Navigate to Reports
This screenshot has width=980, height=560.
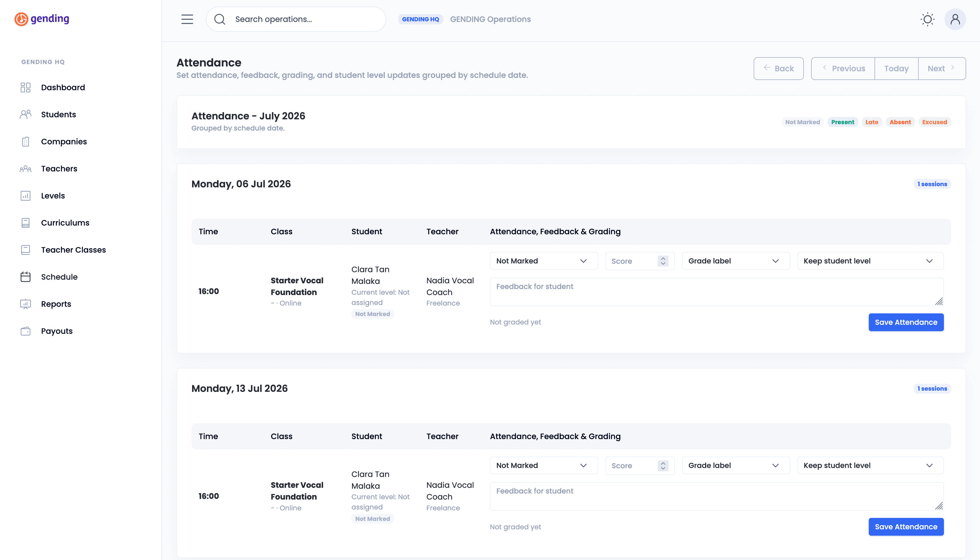pos(56,304)
